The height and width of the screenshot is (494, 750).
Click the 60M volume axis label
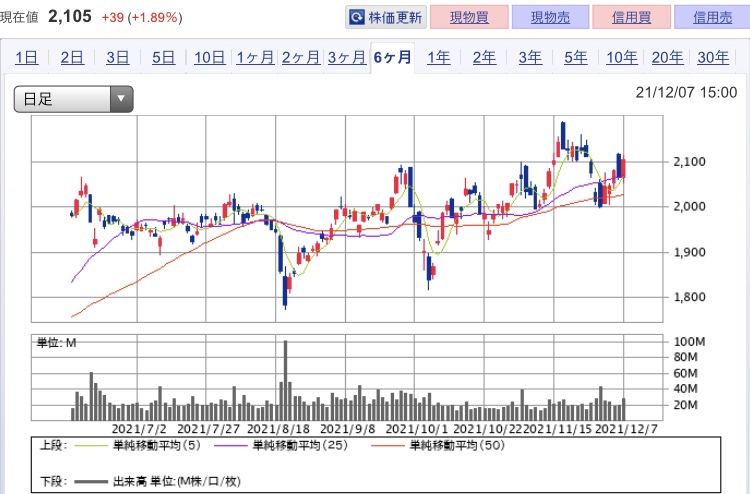coord(685,373)
